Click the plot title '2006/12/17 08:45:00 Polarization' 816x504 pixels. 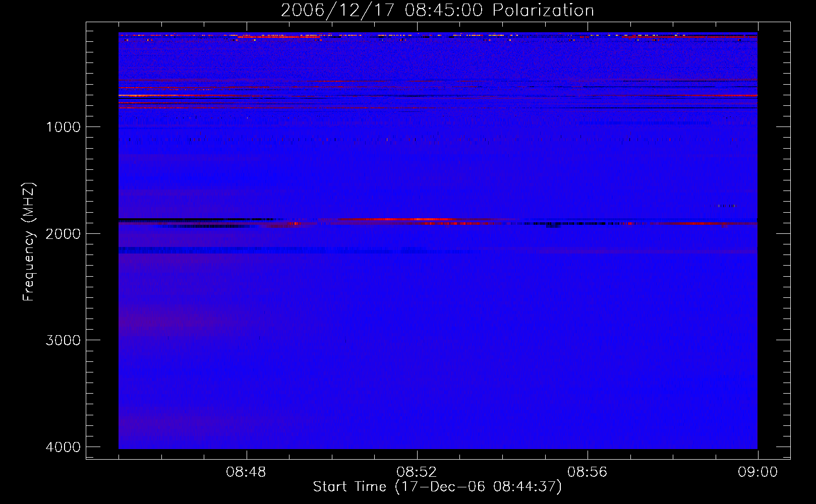pos(437,10)
